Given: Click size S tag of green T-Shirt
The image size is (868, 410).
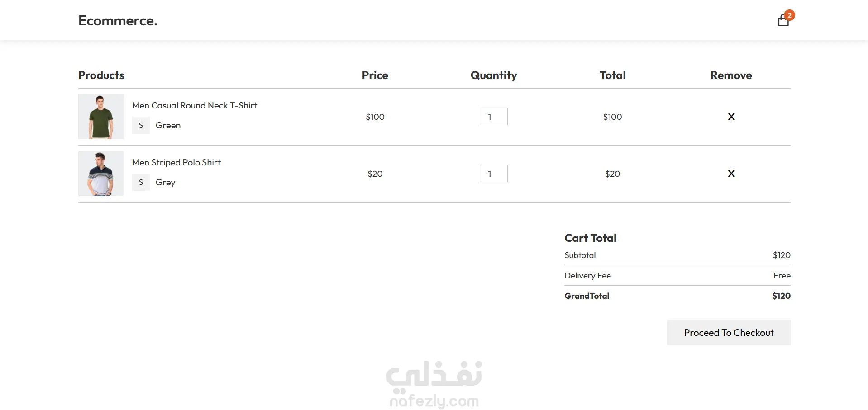Looking at the screenshot, I should click(x=141, y=125).
